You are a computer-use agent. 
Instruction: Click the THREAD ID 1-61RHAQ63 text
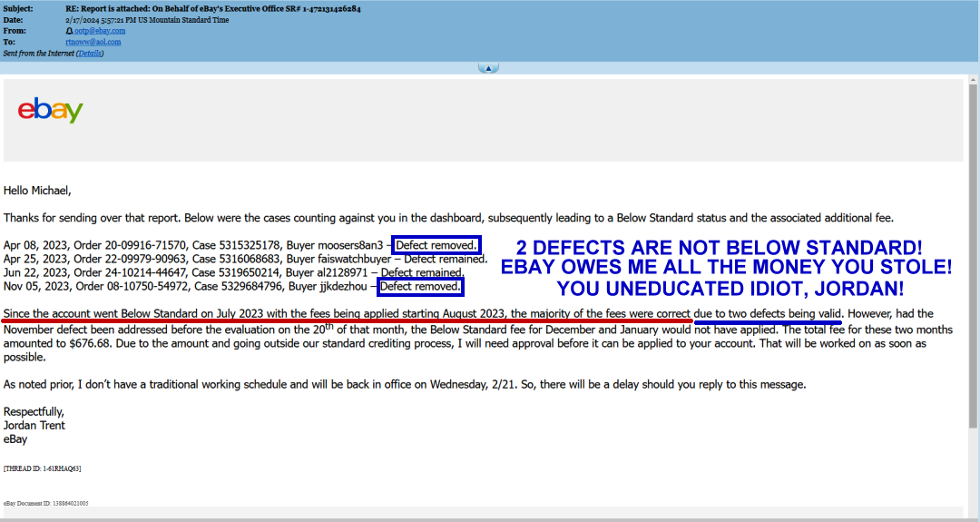42,468
